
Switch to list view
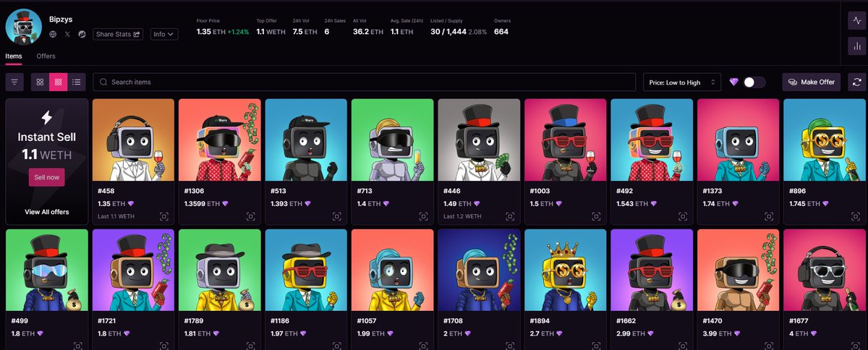77,82
